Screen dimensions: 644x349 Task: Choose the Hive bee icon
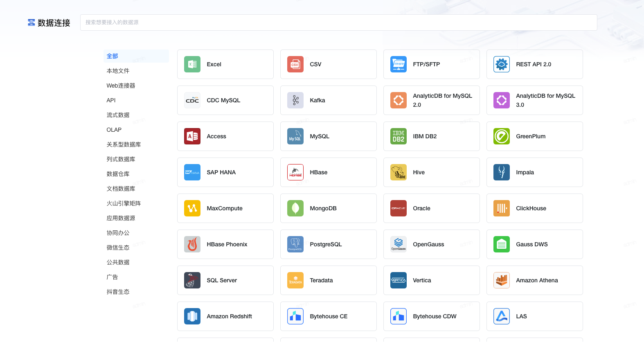(x=399, y=172)
